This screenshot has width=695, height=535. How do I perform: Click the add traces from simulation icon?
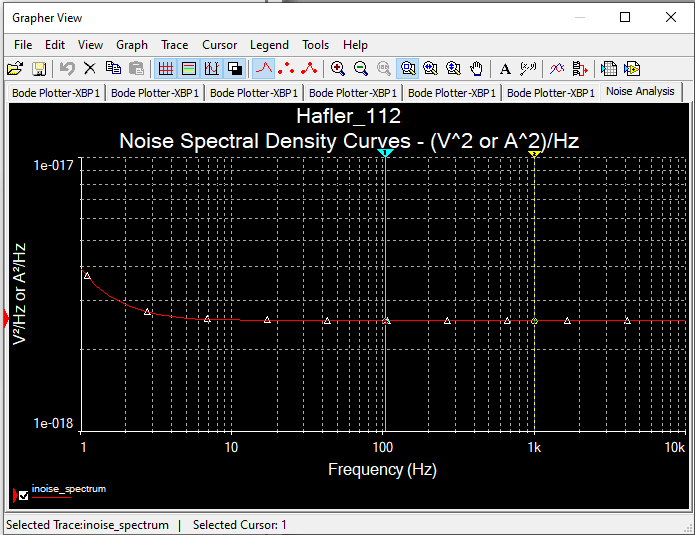coord(580,69)
